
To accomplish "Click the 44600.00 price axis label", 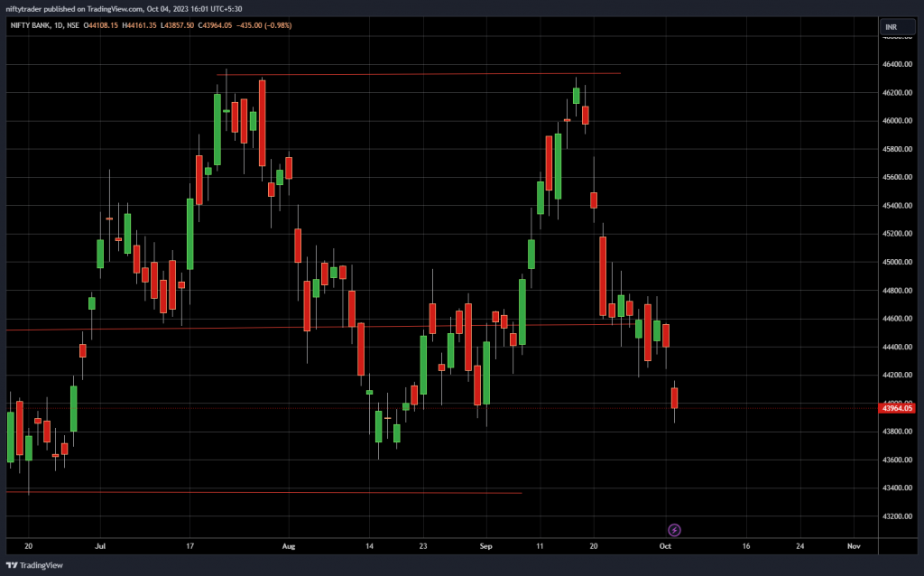I will click(x=897, y=319).
